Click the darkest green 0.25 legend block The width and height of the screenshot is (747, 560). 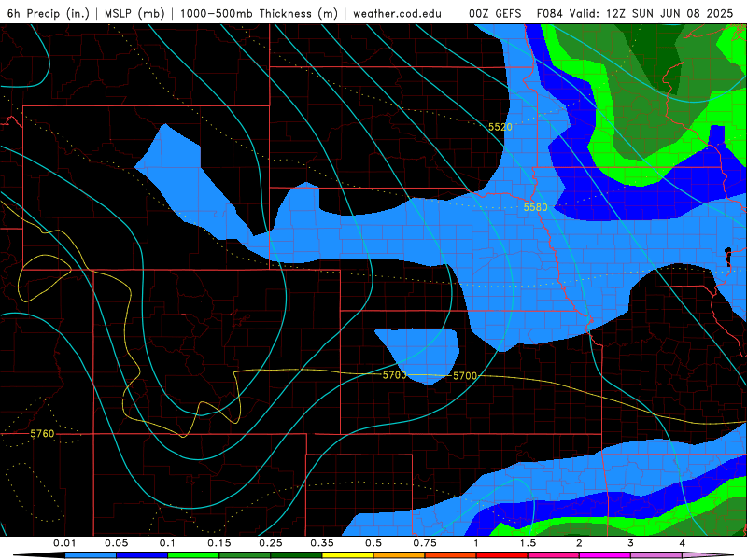[296, 555]
